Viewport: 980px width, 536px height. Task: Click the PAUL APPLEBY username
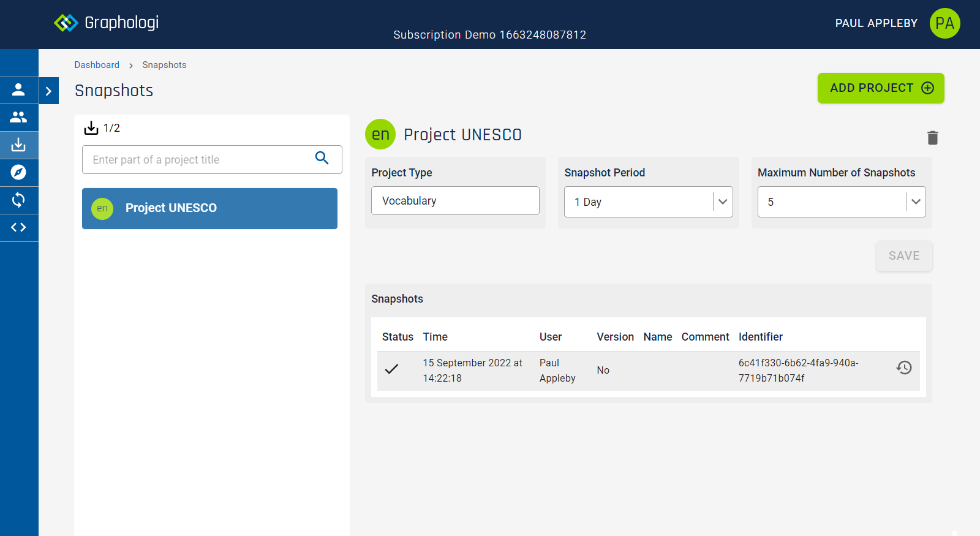click(x=876, y=23)
